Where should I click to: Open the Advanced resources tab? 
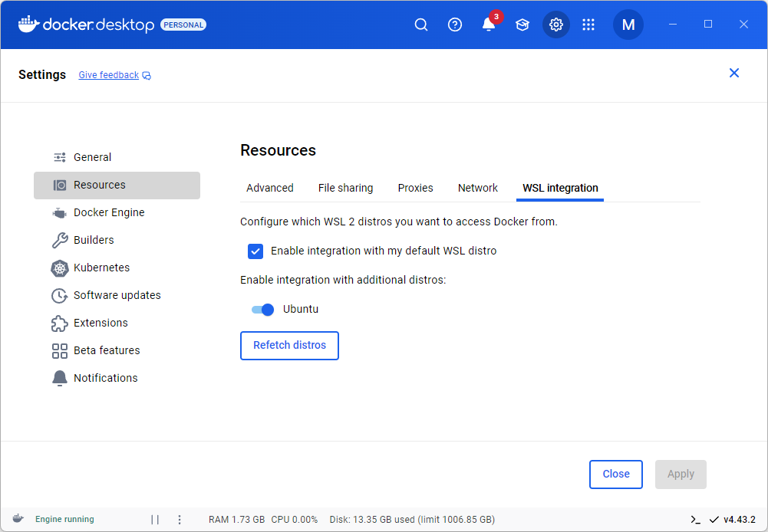point(270,188)
